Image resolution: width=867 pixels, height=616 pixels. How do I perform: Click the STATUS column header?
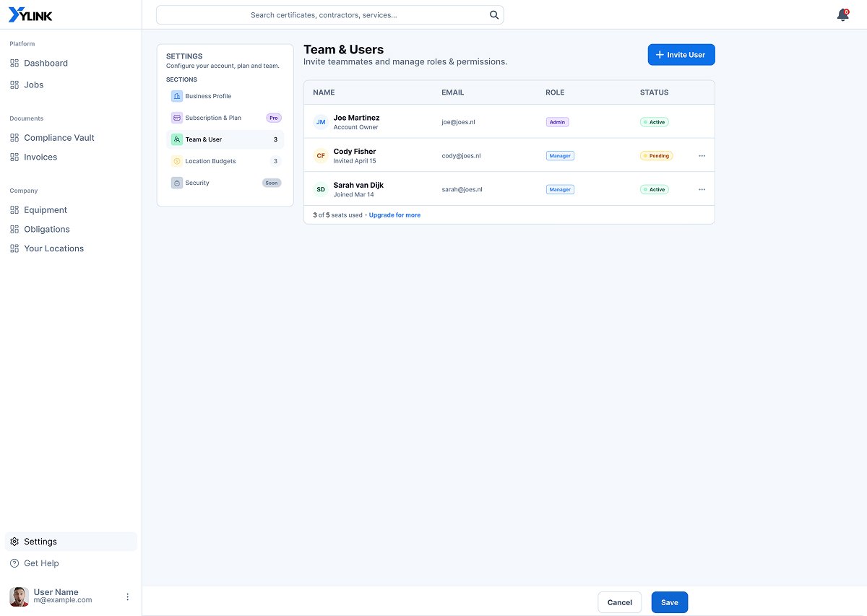[655, 92]
